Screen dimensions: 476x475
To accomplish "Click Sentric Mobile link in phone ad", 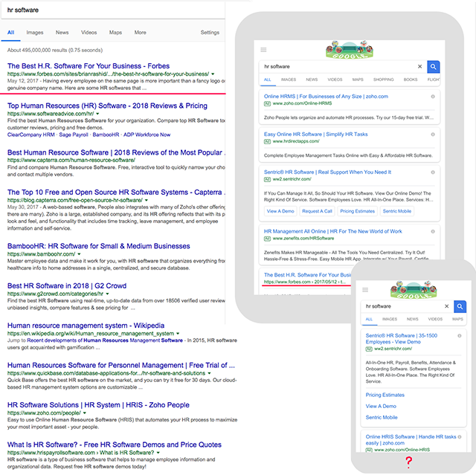I will point(382,417).
